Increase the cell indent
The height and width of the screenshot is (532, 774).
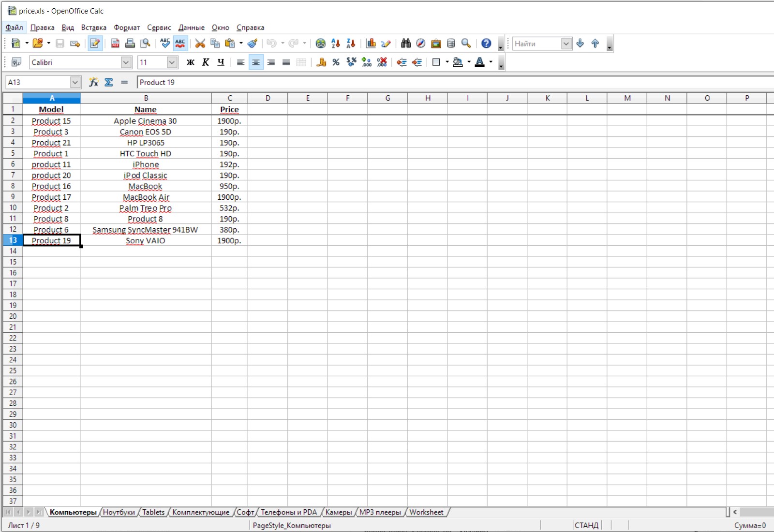[417, 62]
